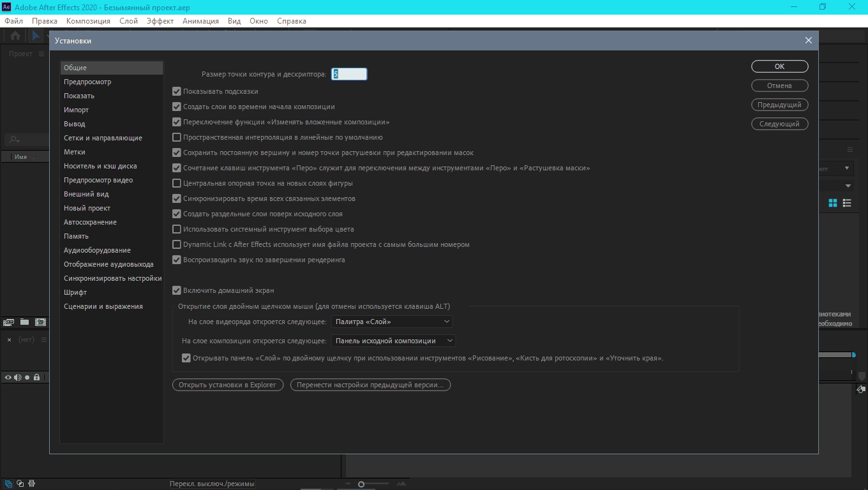Uncheck «Включить домашний экран» option
Screen dimensions: 868x490
tap(177, 291)
